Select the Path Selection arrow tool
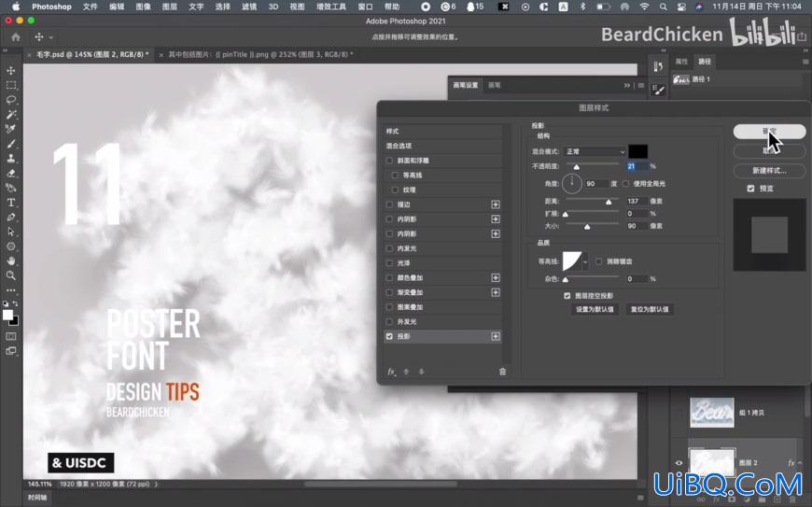This screenshot has height=507, width=812. tap(11, 232)
